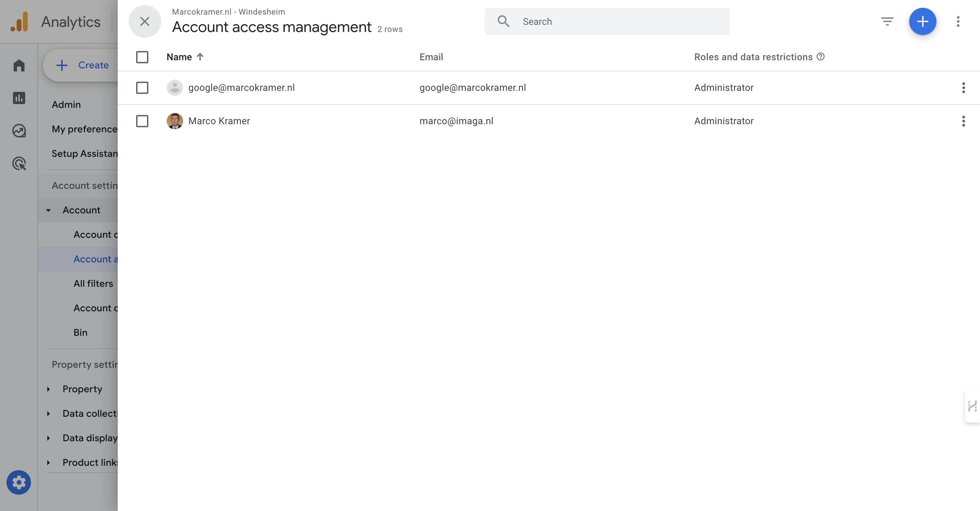
Task: Close the Account access management panel
Action: coord(145,21)
